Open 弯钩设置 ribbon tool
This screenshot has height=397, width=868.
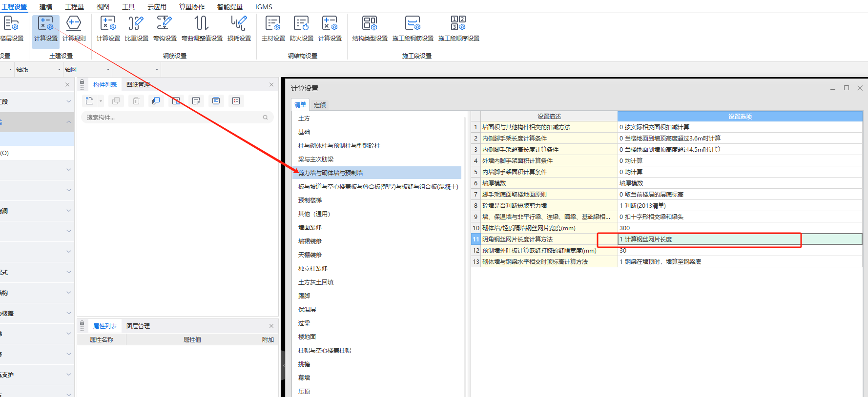[x=165, y=29]
